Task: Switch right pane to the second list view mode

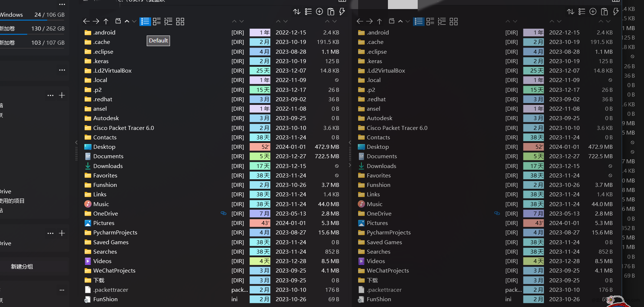Action: 430,21
